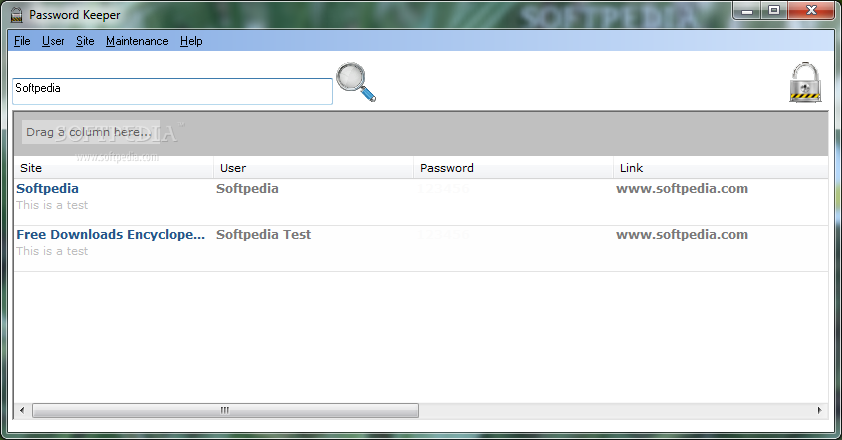Viewport: 842px width, 440px height.
Task: Minimize the Password Keeper window
Action: [746, 10]
